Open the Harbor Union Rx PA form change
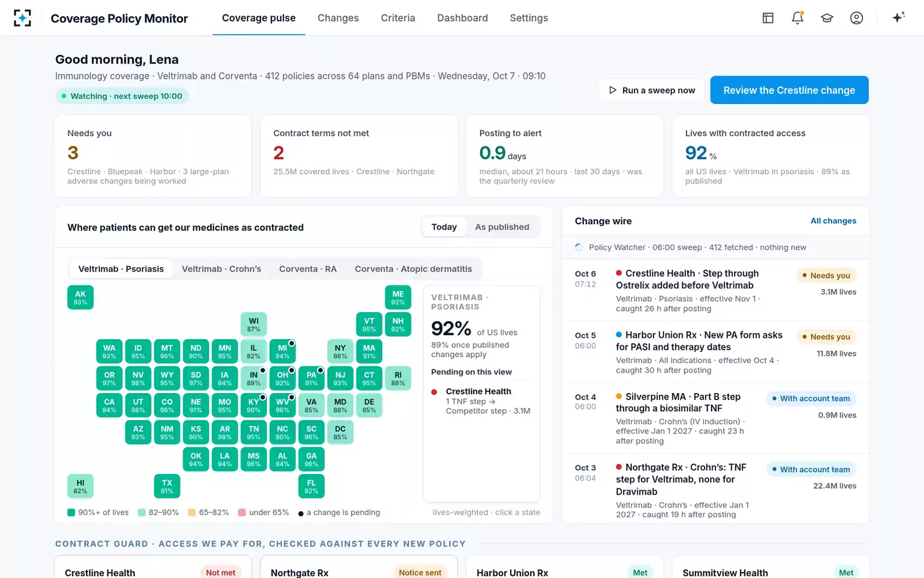 tap(715, 352)
